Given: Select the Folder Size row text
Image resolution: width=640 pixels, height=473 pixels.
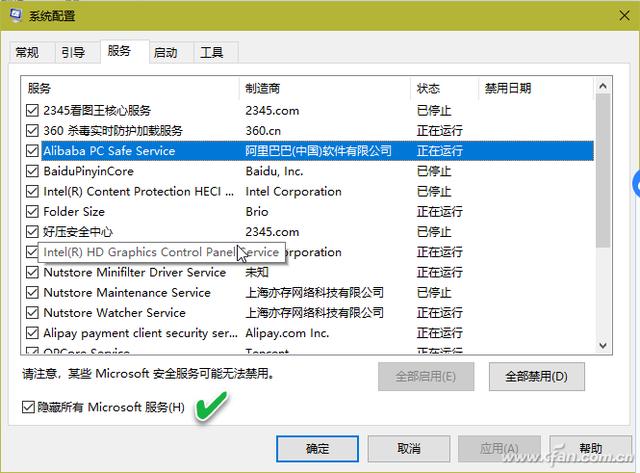Looking at the screenshot, I should 74,211.
